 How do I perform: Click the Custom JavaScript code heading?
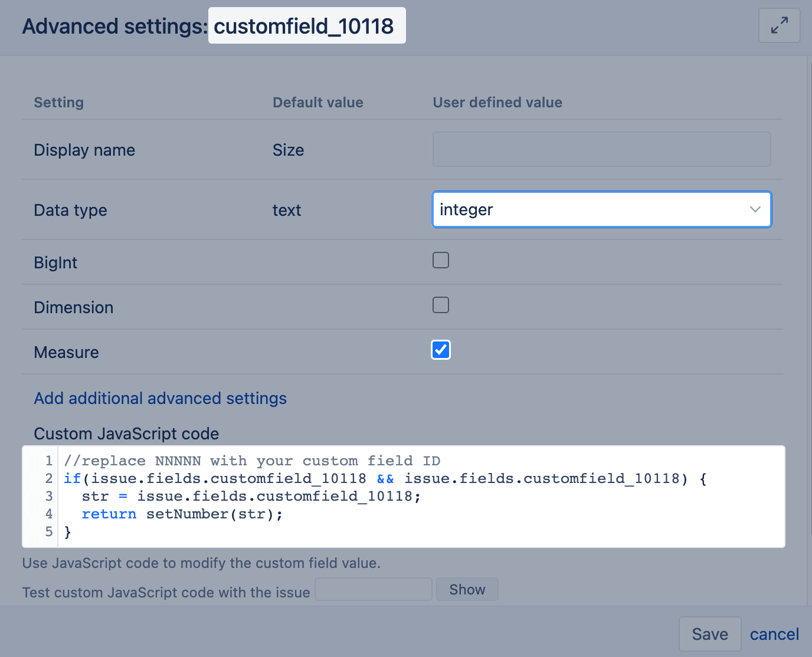coord(126,433)
